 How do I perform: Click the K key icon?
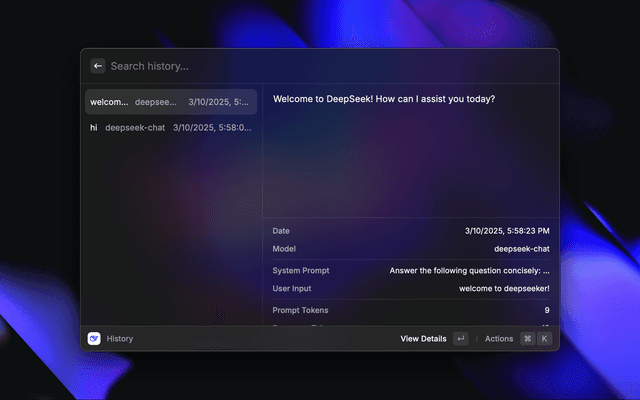pos(545,339)
